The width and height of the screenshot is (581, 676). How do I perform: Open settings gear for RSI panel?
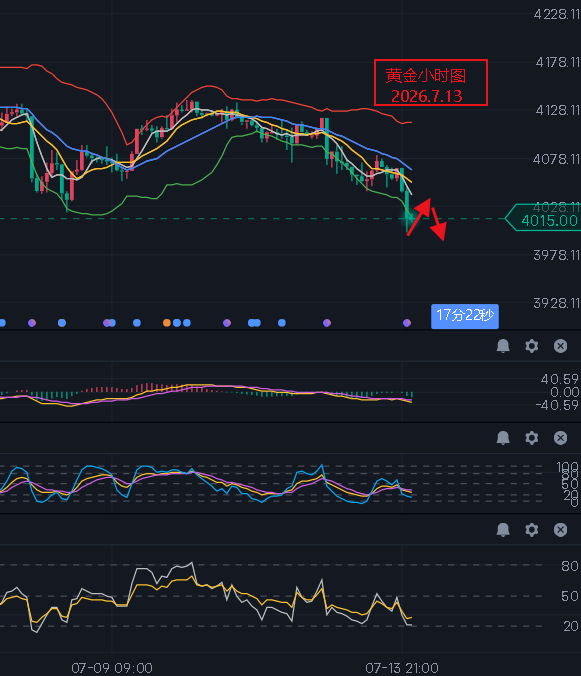[531, 529]
